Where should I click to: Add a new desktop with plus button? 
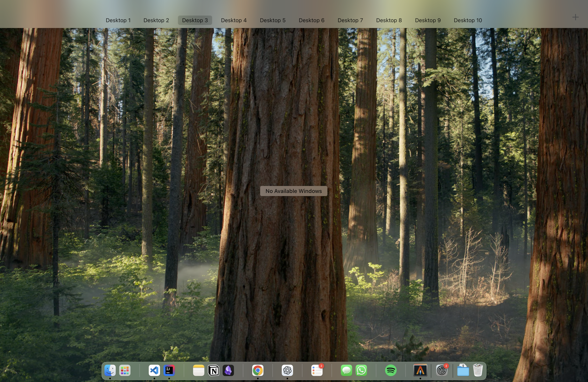pyautogui.click(x=575, y=17)
